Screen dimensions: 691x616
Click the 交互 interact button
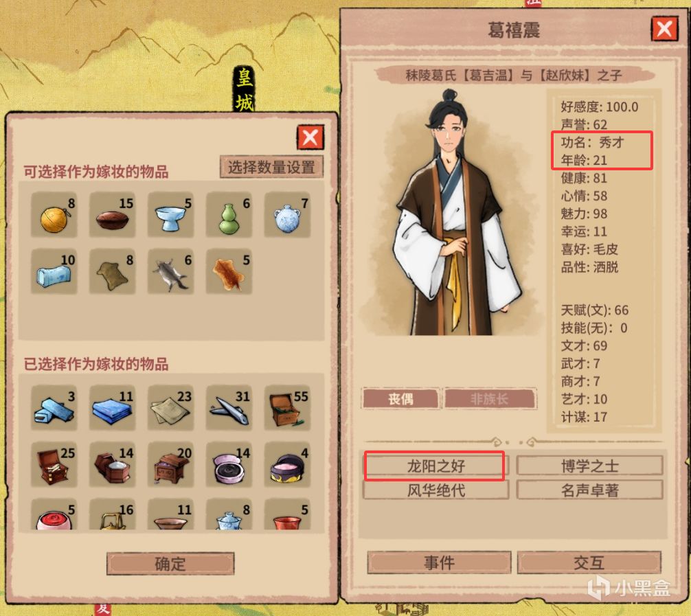click(589, 562)
